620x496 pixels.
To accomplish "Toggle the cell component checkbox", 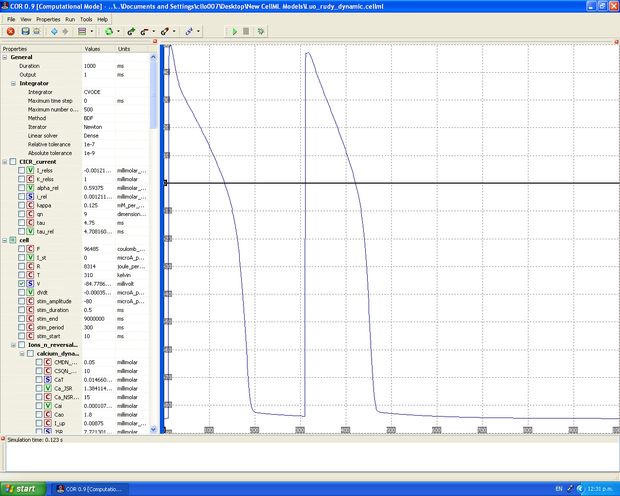I will click(13, 240).
